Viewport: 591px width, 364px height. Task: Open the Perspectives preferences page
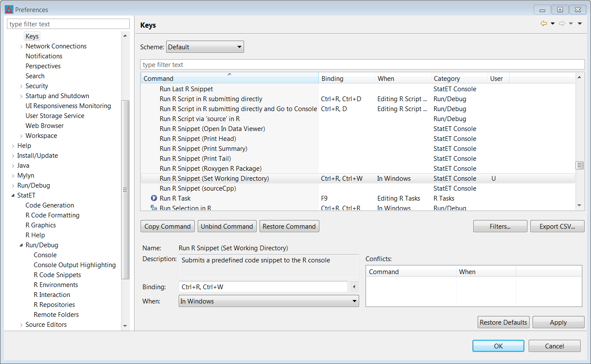pos(43,66)
